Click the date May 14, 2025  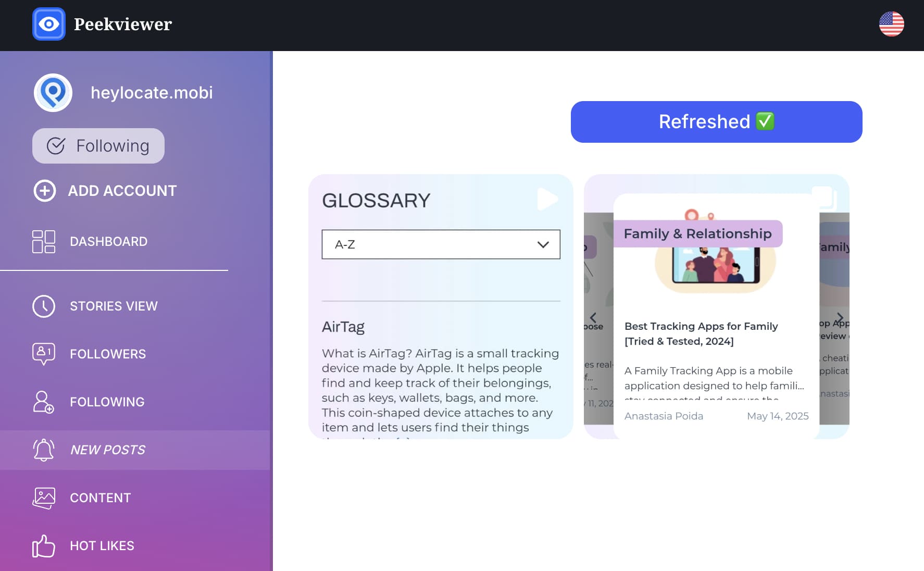click(778, 416)
